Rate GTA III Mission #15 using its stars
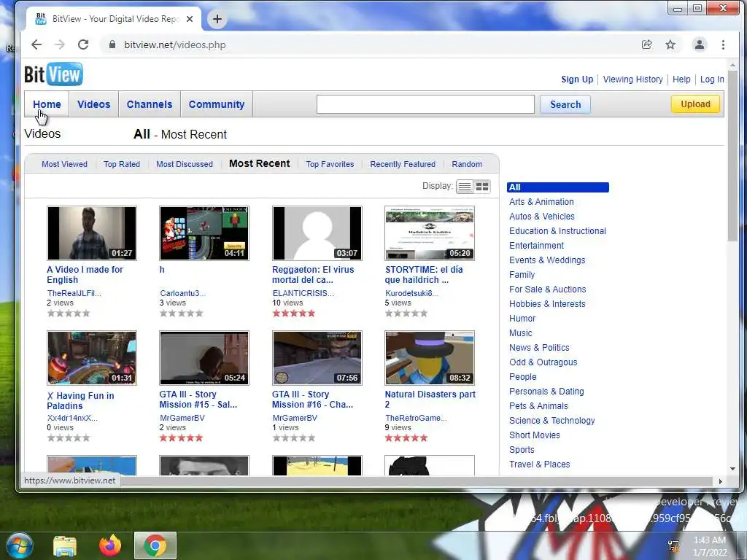The width and height of the screenshot is (747, 560). click(x=181, y=438)
